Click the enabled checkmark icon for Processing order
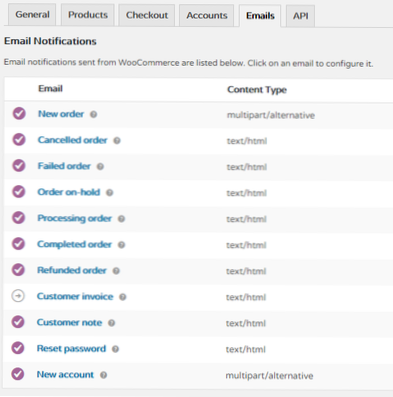The height and width of the screenshot is (397, 393). tap(19, 218)
